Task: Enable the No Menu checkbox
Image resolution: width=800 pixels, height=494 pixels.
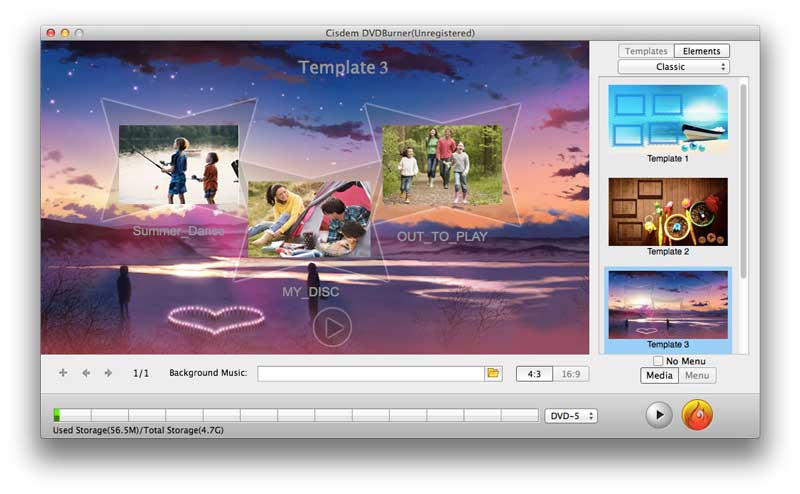Action: 658,361
